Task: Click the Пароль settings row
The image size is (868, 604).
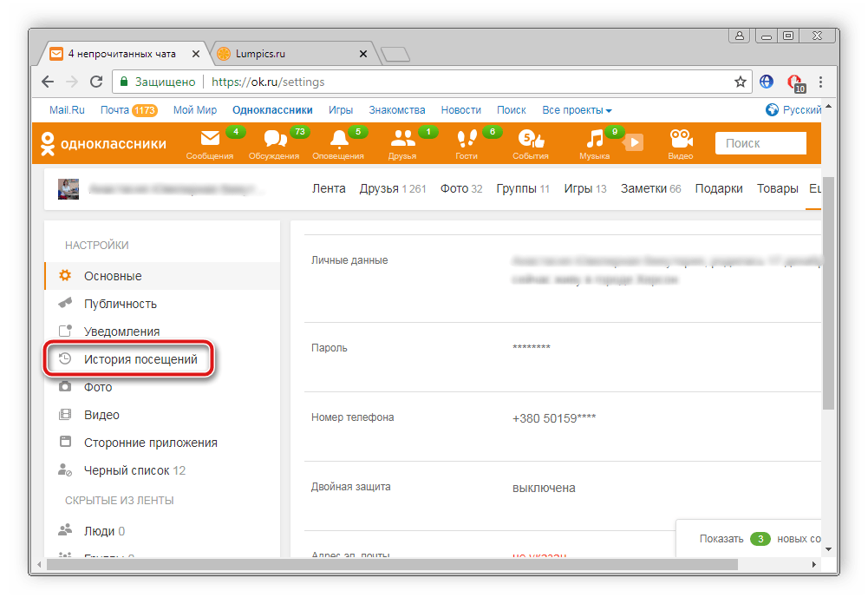Action: 555,348
